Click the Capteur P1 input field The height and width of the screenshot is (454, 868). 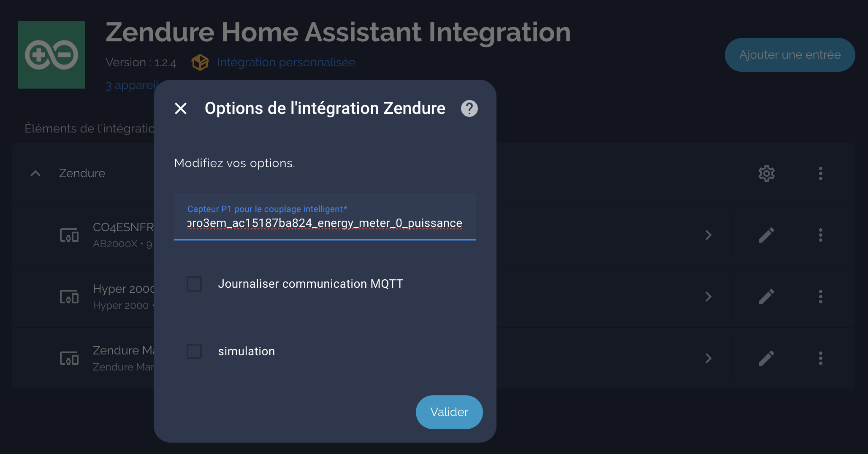[x=324, y=222]
